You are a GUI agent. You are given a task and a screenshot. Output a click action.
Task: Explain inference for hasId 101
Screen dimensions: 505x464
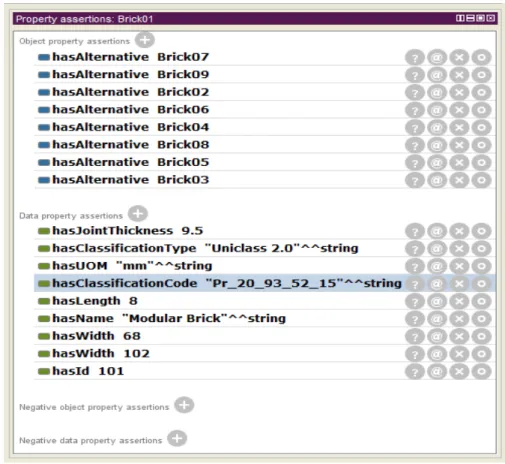(x=415, y=371)
